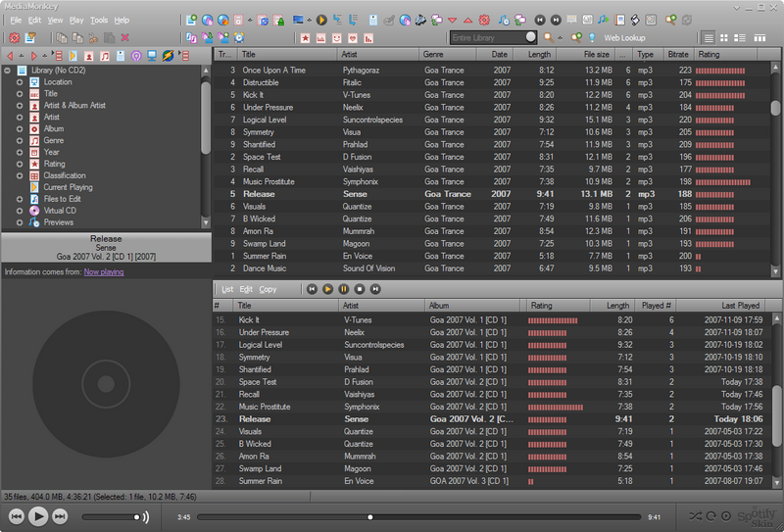Image resolution: width=784 pixels, height=532 pixels.
Task: Click the film clapperboard toolbar icon
Action: 420,20
